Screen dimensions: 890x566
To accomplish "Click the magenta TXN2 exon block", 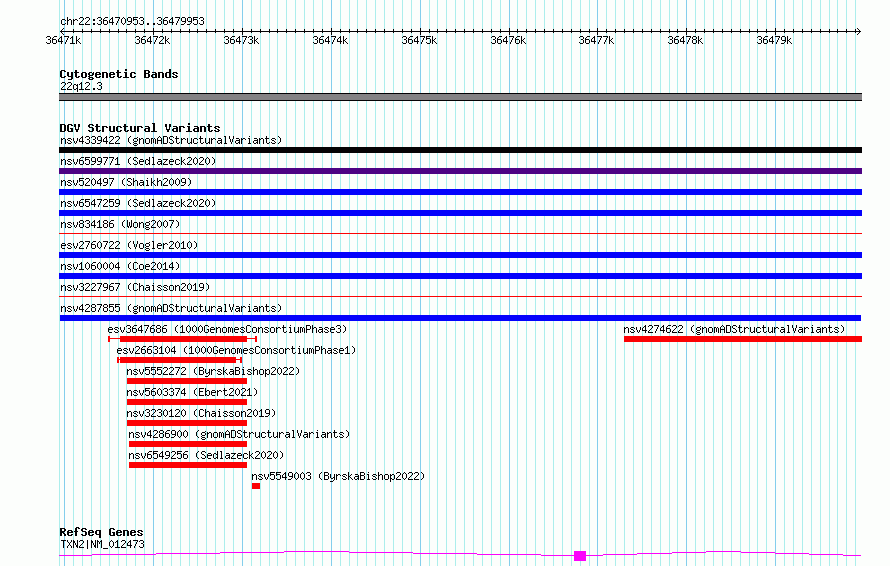I will [x=580, y=556].
